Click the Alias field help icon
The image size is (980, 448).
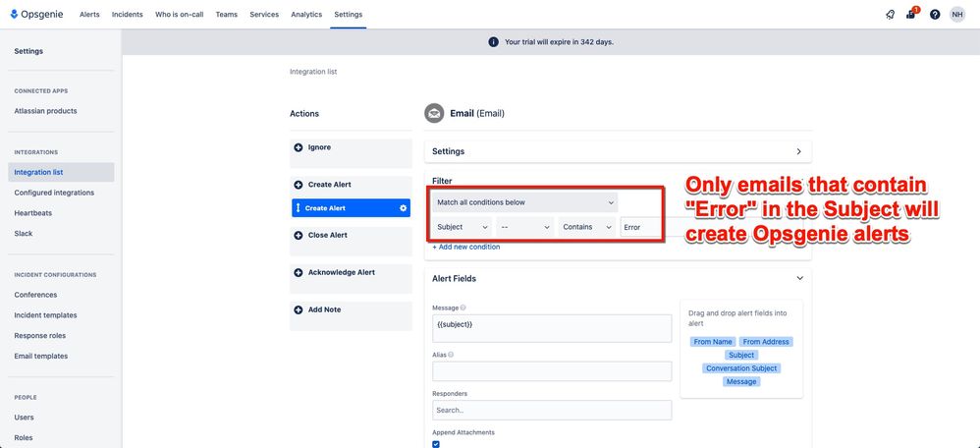coord(452,354)
